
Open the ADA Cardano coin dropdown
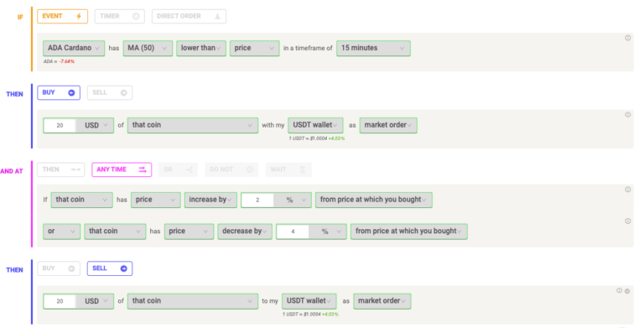[x=74, y=48]
